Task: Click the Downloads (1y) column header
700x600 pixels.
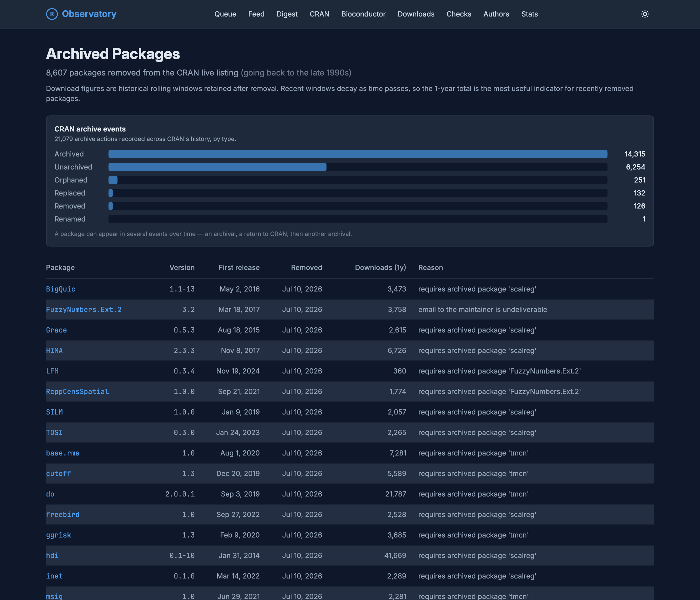Action: pyautogui.click(x=380, y=267)
